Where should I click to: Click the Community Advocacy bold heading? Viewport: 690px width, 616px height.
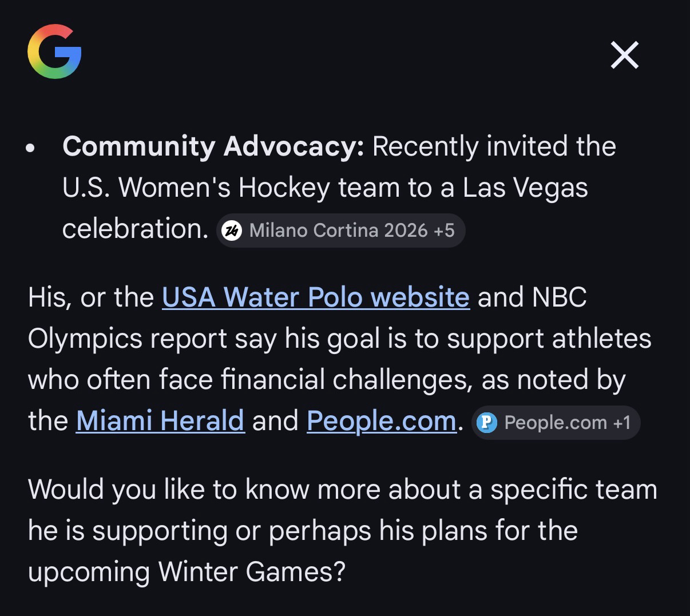point(213,146)
